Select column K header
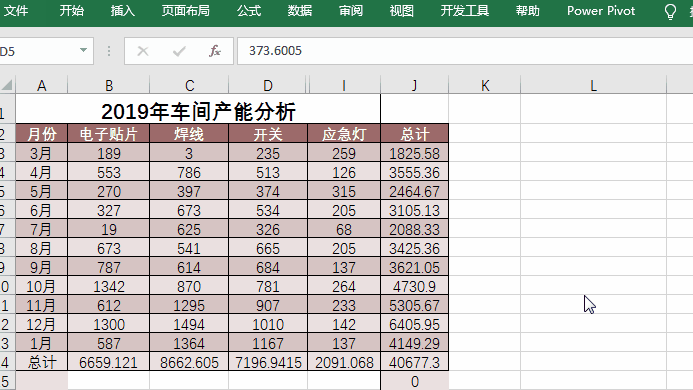This screenshot has width=693, height=390. [x=485, y=85]
